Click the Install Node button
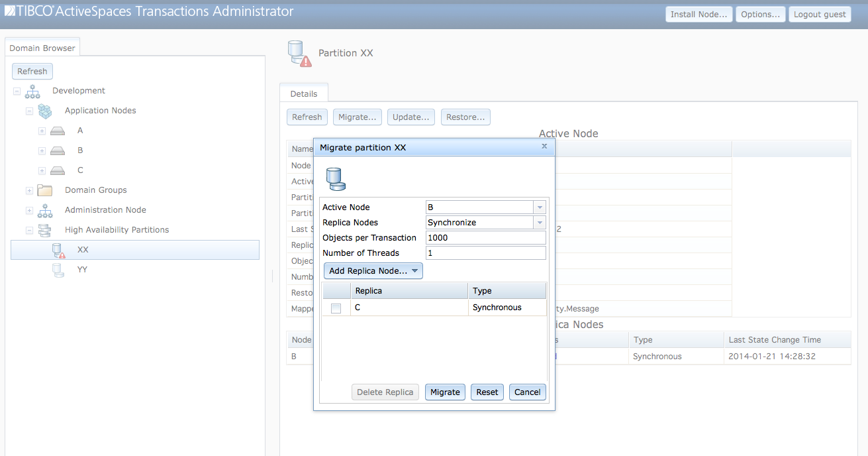The width and height of the screenshot is (868, 456). click(699, 14)
